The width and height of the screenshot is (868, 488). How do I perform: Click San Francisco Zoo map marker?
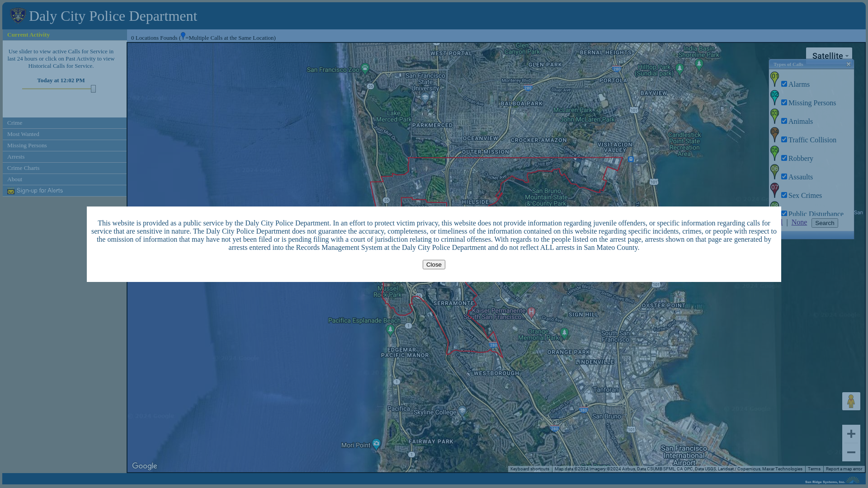[x=365, y=69]
